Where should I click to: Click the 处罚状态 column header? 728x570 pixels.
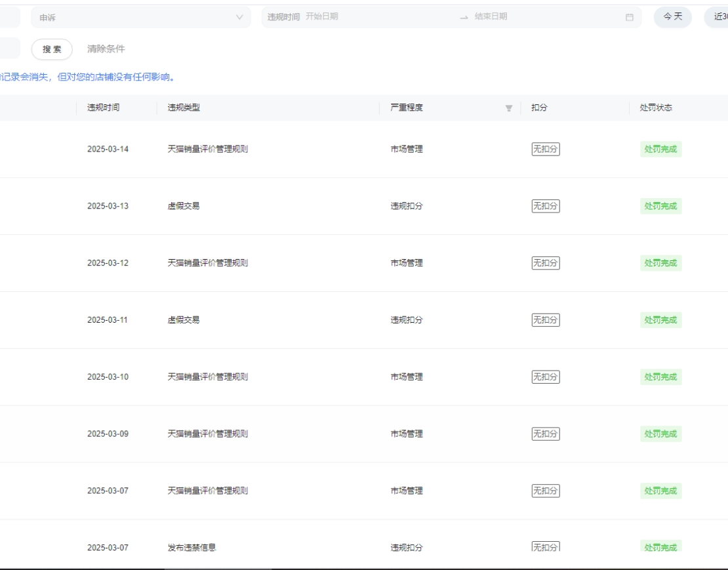pyautogui.click(x=656, y=108)
